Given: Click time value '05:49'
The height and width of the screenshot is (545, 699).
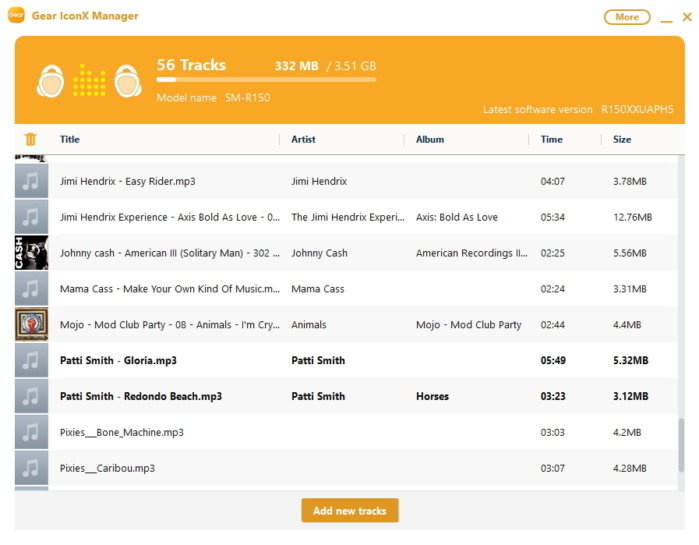Looking at the screenshot, I should click(553, 361).
